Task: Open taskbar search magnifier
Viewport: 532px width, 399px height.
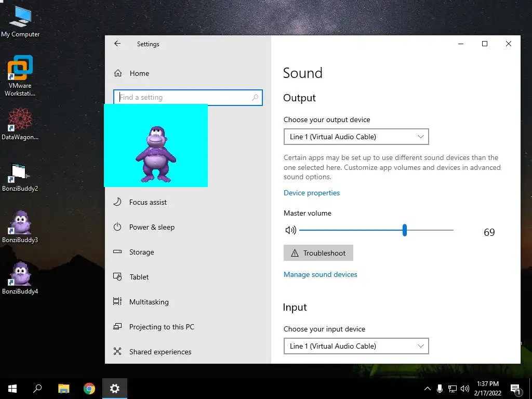Action: (x=37, y=389)
